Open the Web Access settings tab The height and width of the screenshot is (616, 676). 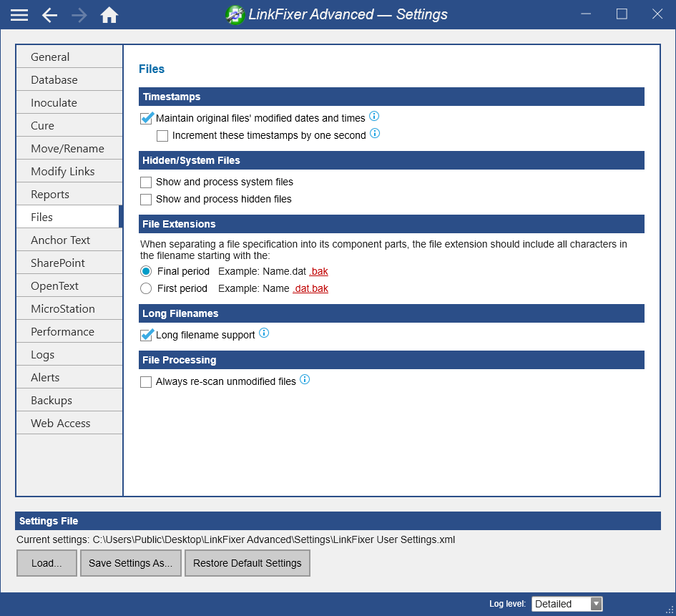click(x=69, y=422)
